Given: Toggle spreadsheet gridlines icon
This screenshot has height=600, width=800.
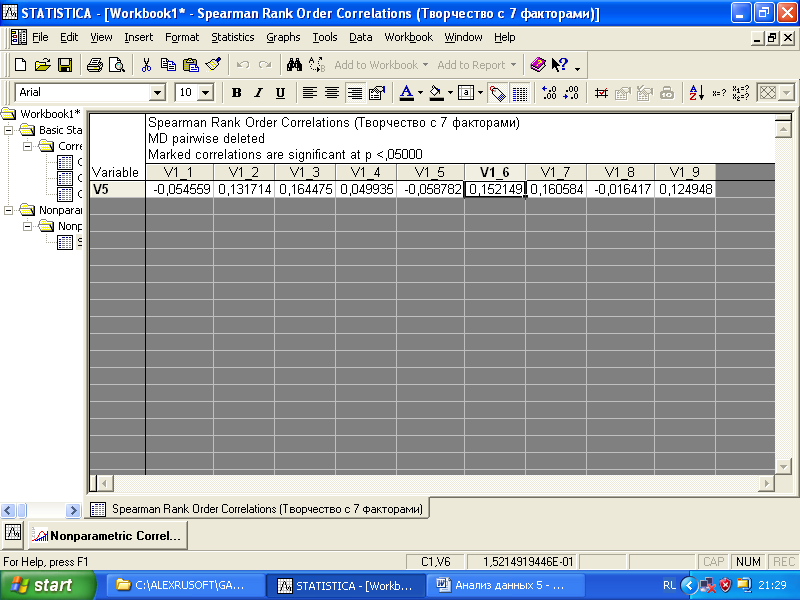Looking at the screenshot, I should 519,93.
